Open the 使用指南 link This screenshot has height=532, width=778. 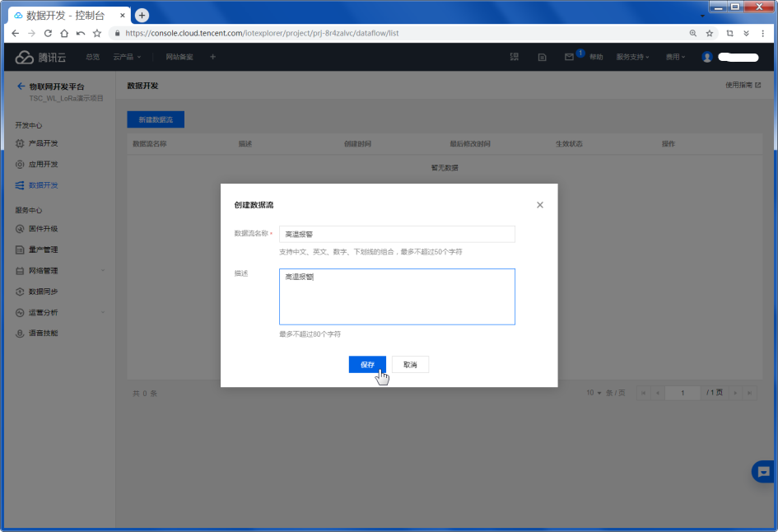pos(743,86)
